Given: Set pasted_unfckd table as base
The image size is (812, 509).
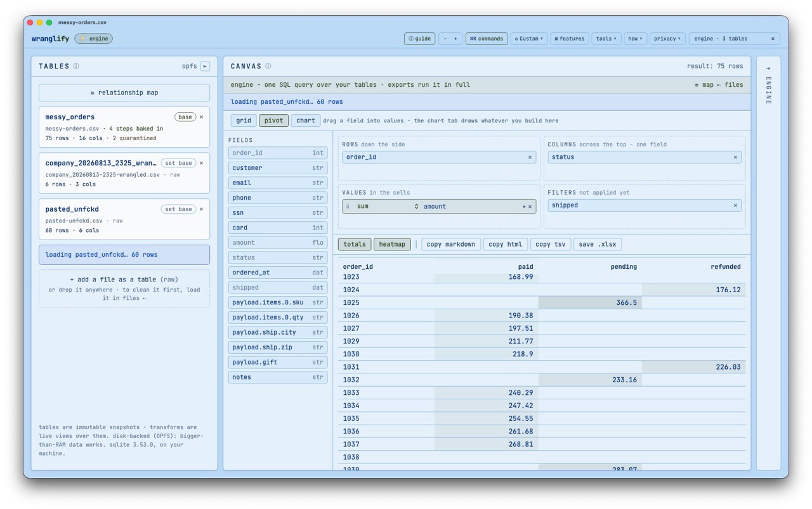Looking at the screenshot, I should click(178, 209).
